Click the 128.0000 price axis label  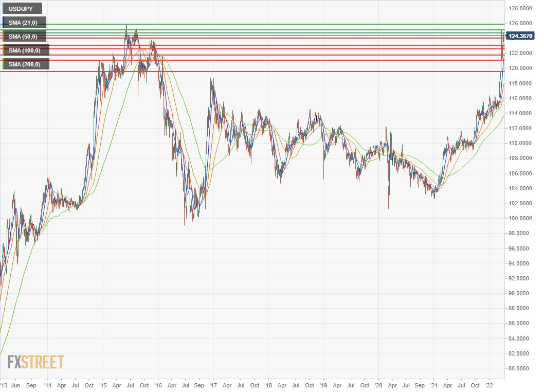click(520, 8)
